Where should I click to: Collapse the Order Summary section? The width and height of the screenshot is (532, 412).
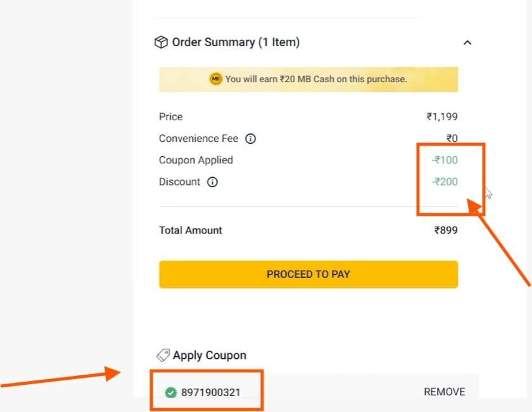(x=467, y=43)
